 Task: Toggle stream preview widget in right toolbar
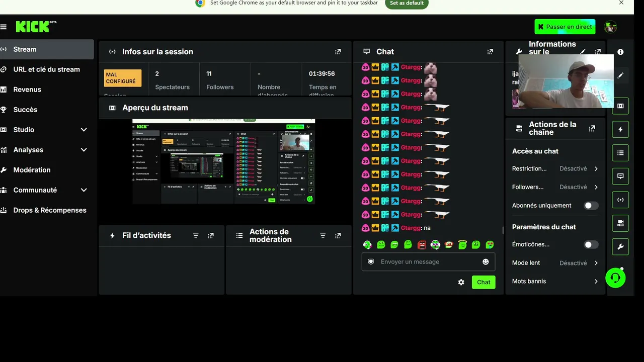pyautogui.click(x=620, y=106)
